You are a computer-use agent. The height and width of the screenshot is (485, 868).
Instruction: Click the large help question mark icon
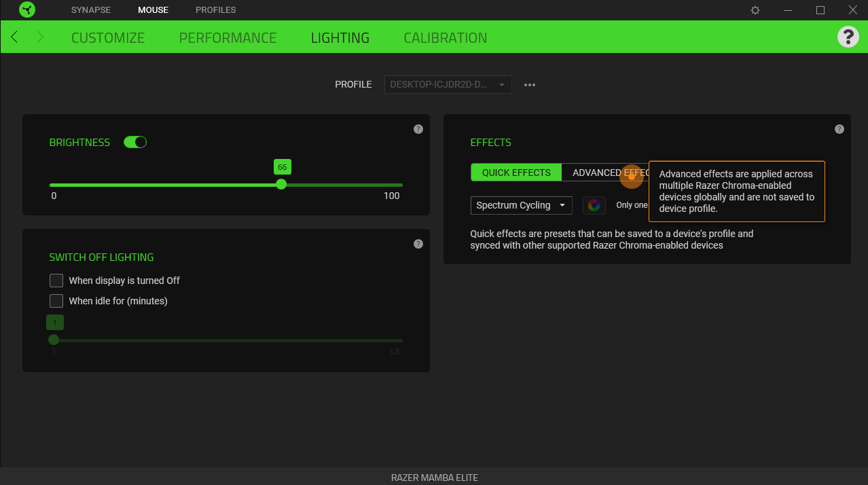pos(848,37)
